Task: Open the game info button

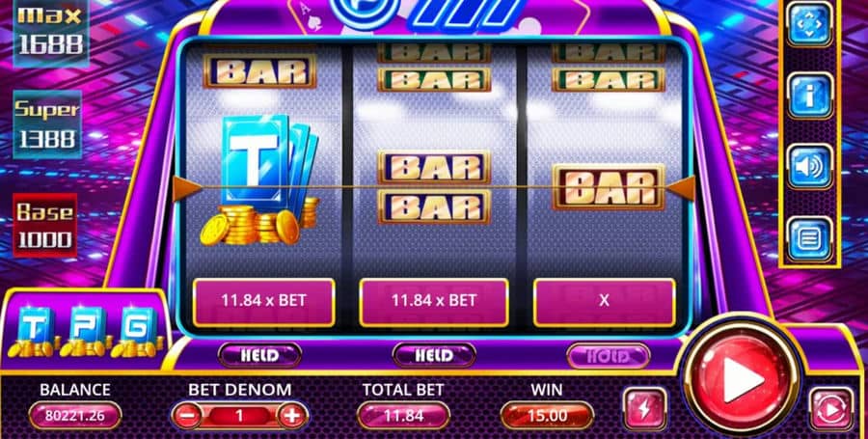Action: click(x=809, y=96)
